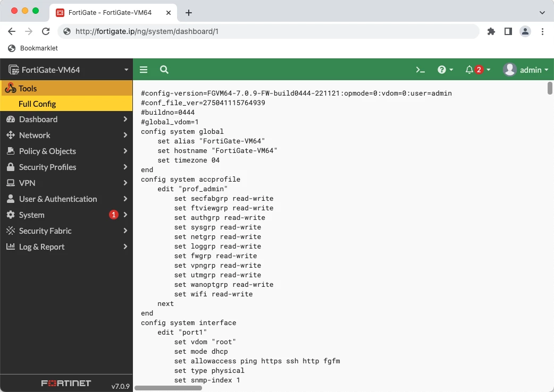The width and height of the screenshot is (554, 392).
Task: Expand the Network menu
Action: [x=66, y=135]
